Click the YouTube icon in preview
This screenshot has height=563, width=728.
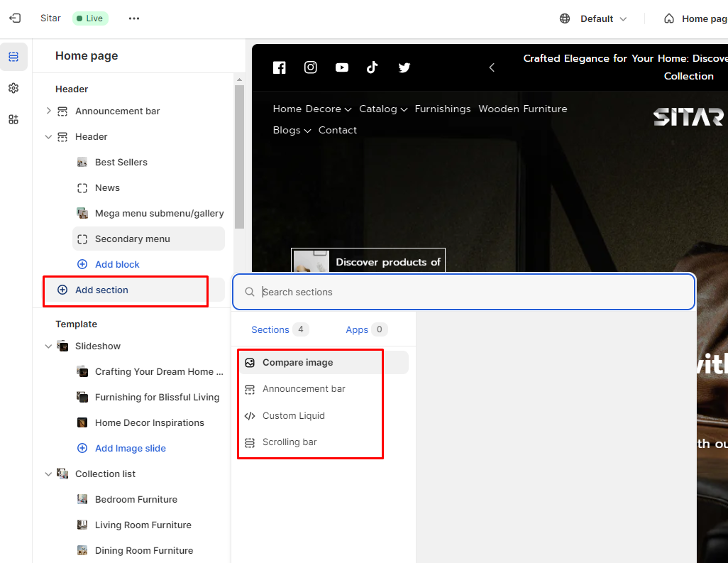click(342, 67)
